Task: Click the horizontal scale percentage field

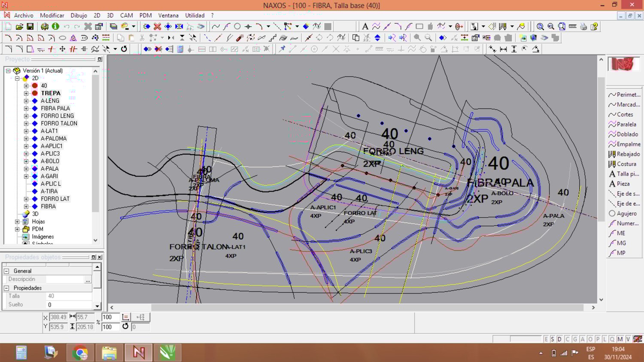Action: point(110,317)
